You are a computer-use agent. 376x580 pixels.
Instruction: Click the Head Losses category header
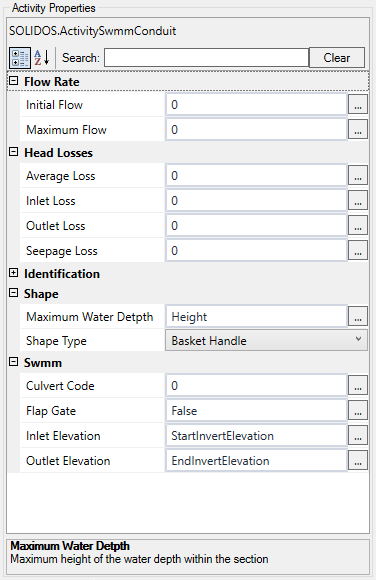pyautogui.click(x=58, y=153)
